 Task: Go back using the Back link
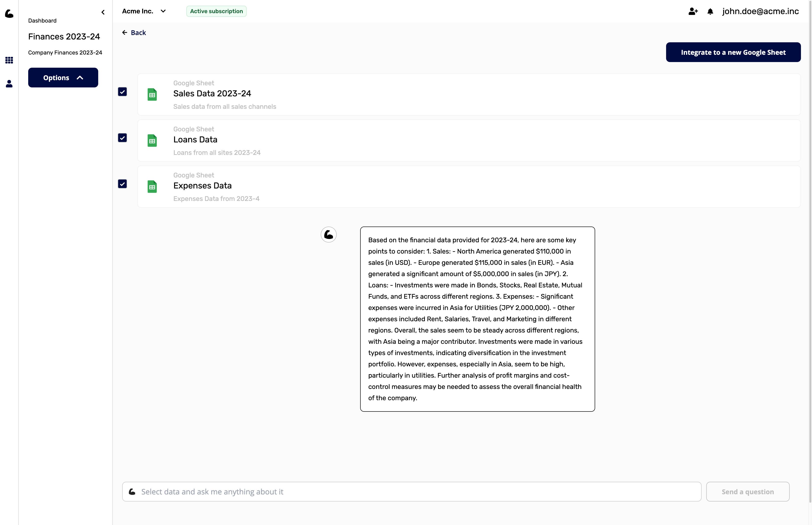coord(134,33)
